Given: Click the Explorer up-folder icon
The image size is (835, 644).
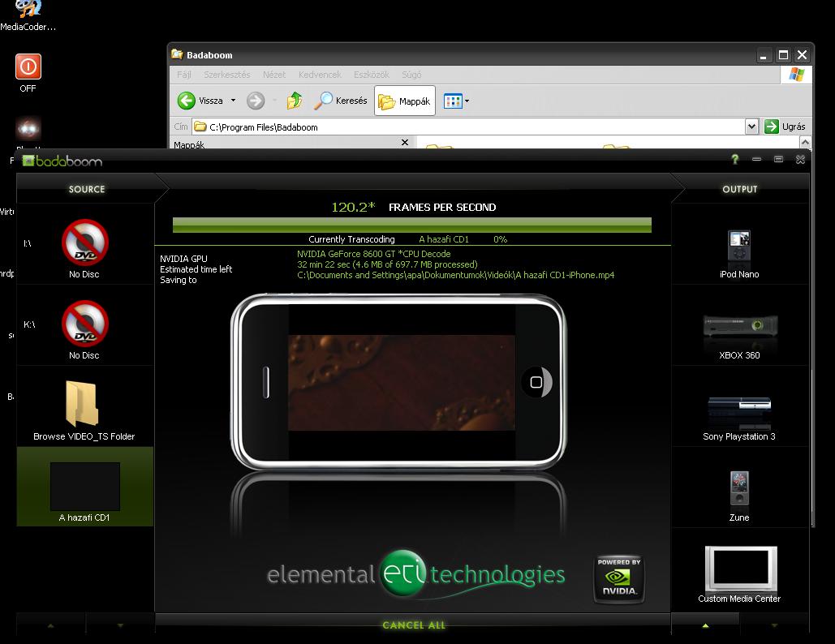Looking at the screenshot, I should click(295, 101).
